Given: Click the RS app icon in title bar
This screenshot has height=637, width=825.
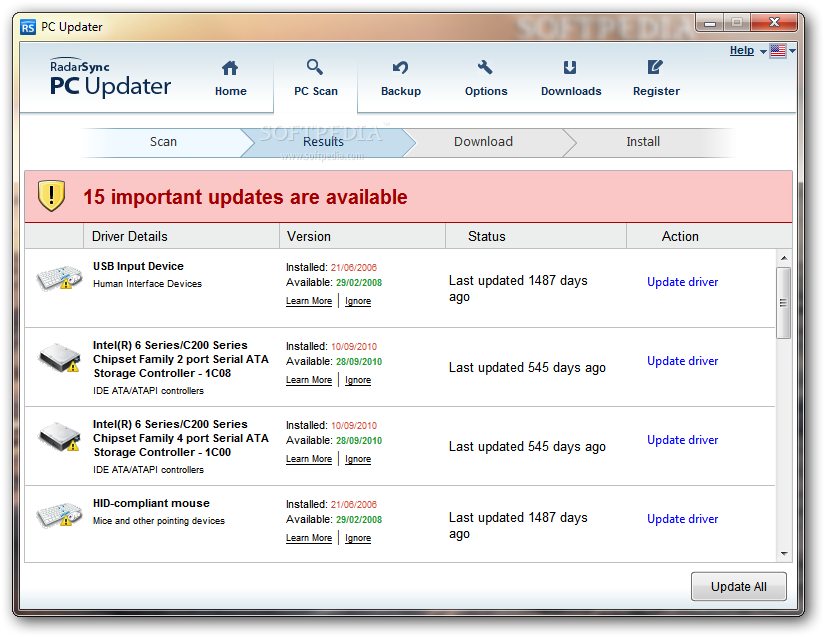Looking at the screenshot, I should [x=28, y=27].
